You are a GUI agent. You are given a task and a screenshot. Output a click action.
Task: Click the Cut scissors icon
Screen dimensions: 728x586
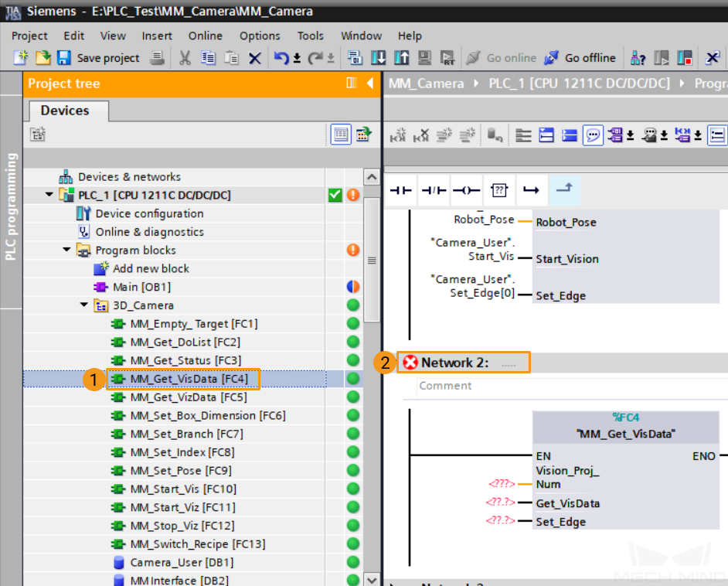pos(185,57)
